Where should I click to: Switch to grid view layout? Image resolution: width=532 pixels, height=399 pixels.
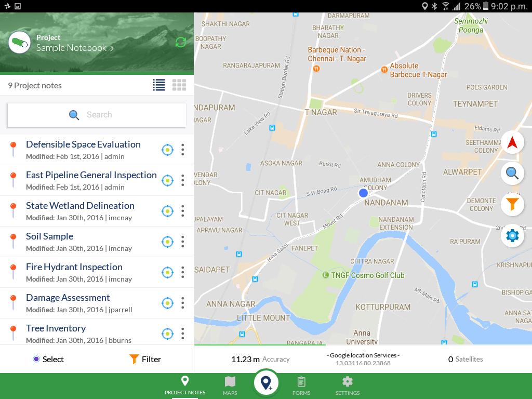click(179, 85)
